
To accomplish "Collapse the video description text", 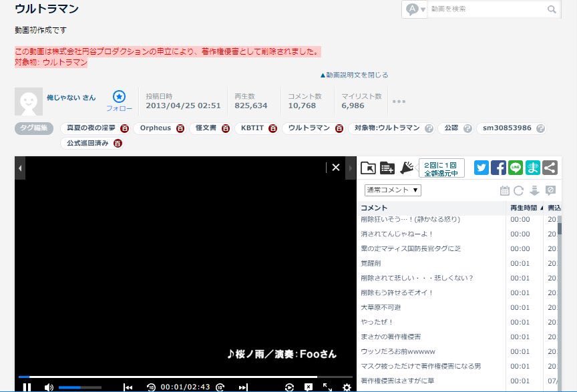I will click(354, 75).
